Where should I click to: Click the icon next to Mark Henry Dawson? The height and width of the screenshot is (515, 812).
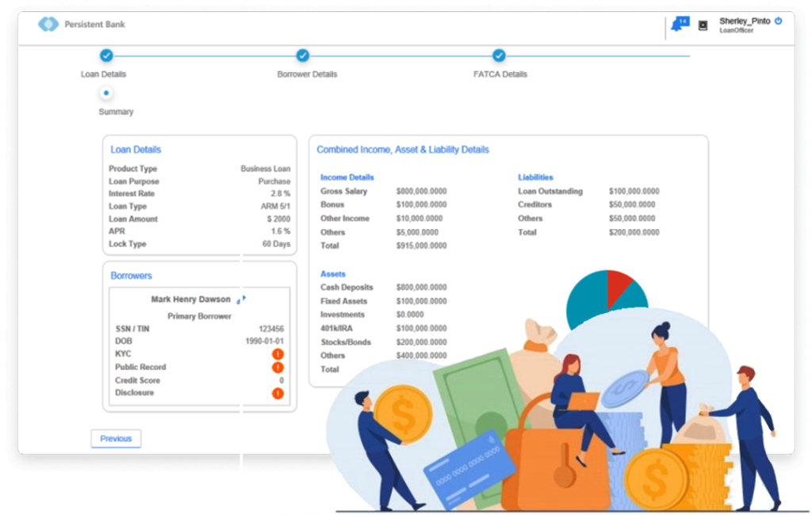[x=241, y=299]
